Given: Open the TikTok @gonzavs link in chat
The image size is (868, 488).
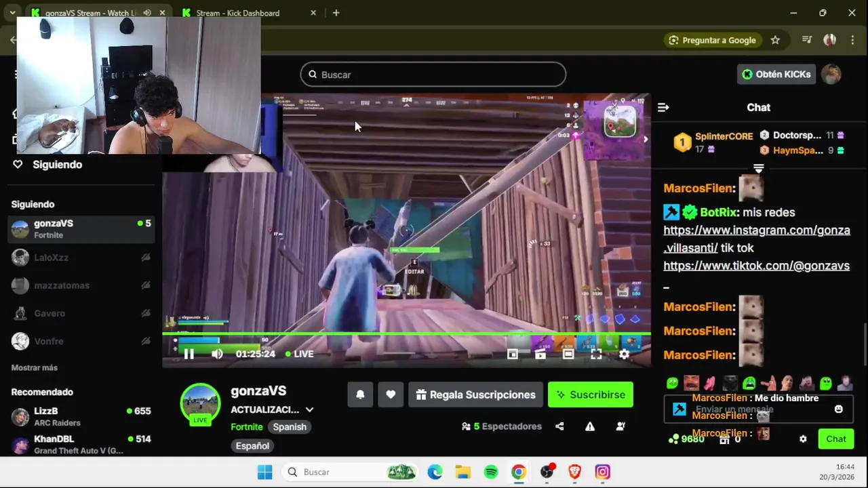Looking at the screenshot, I should click(756, 266).
